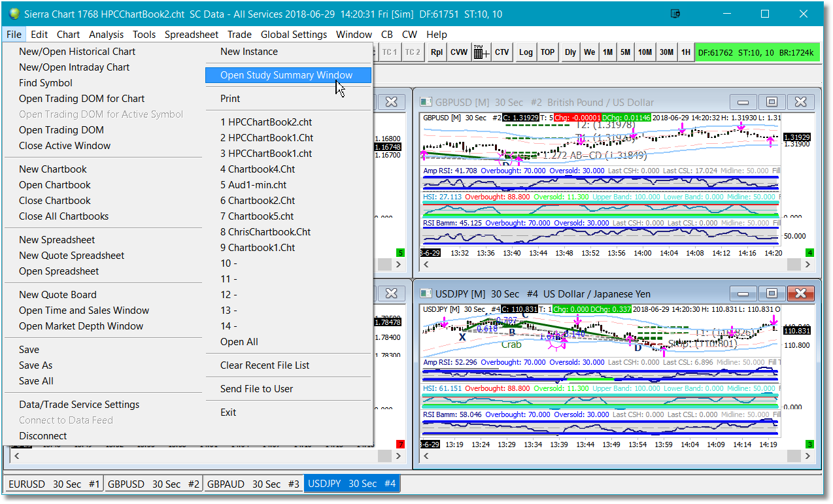This screenshot has height=504, width=833.
Task: Select the 1M timeframe button
Action: coord(607,52)
